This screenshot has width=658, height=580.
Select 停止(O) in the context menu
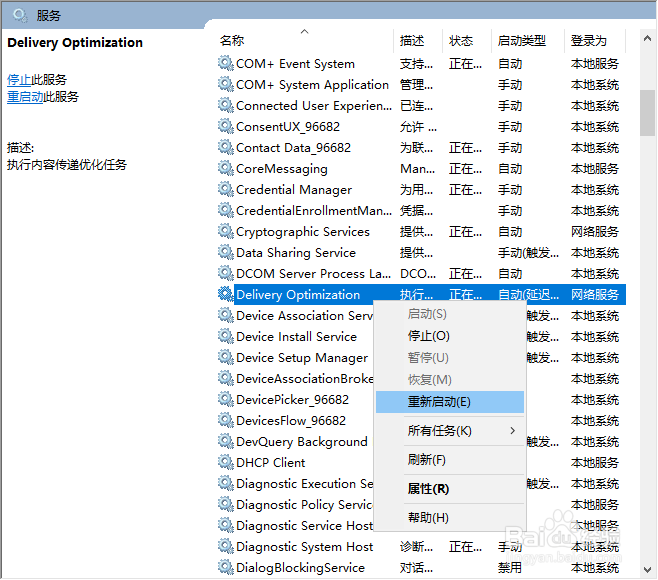pyautogui.click(x=429, y=336)
